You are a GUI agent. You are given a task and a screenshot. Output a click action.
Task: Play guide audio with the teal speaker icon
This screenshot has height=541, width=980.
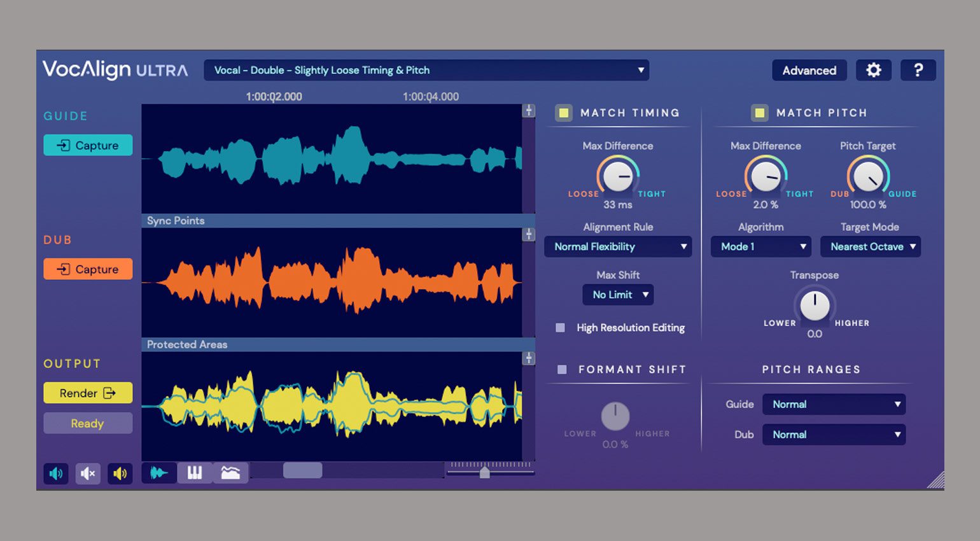(x=56, y=474)
